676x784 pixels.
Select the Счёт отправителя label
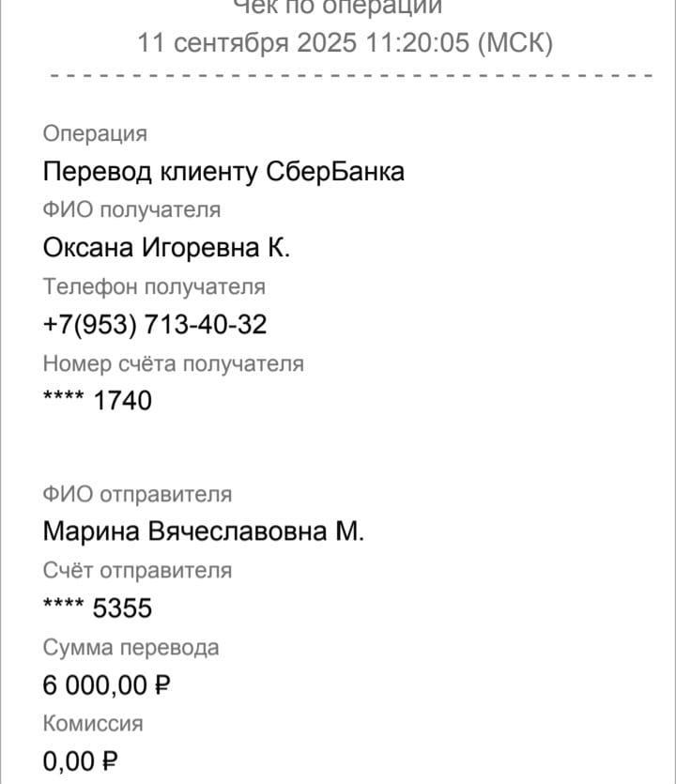137,571
